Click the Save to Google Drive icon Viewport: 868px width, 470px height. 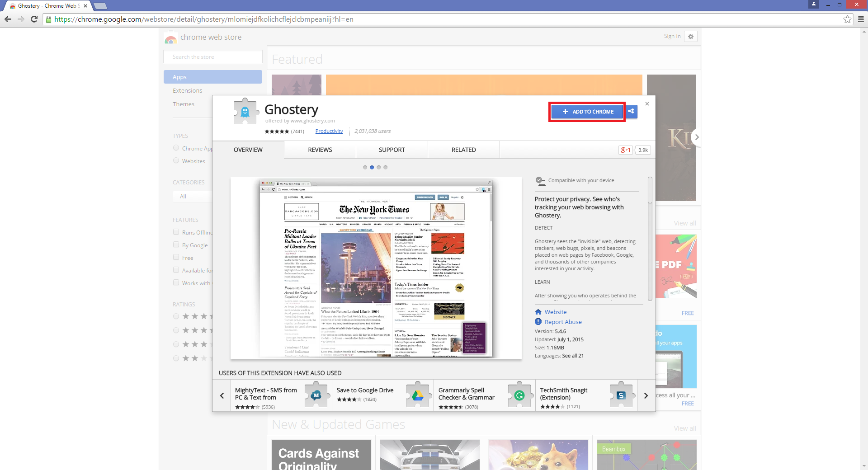coord(417,395)
